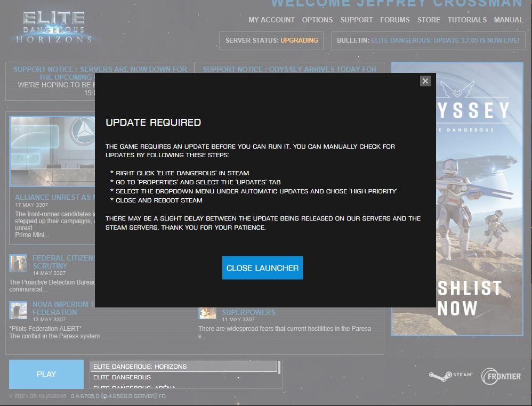Click the '13 MAY 3307' article date

[49, 320]
